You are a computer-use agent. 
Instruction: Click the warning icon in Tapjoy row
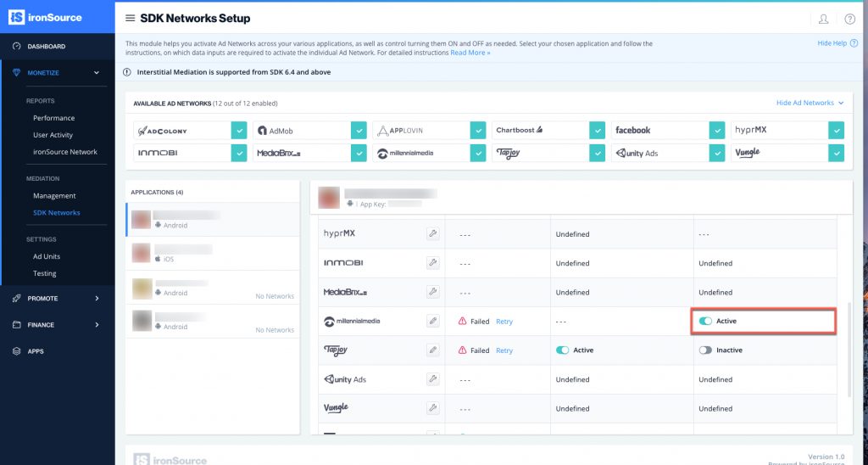tap(462, 350)
